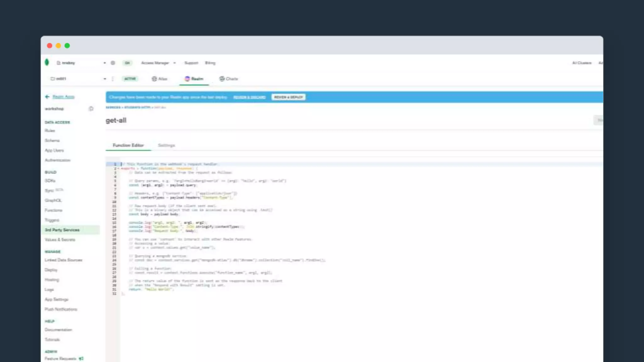Close the window with red button
Viewport: 644px width, 362px height.
pos(50,46)
